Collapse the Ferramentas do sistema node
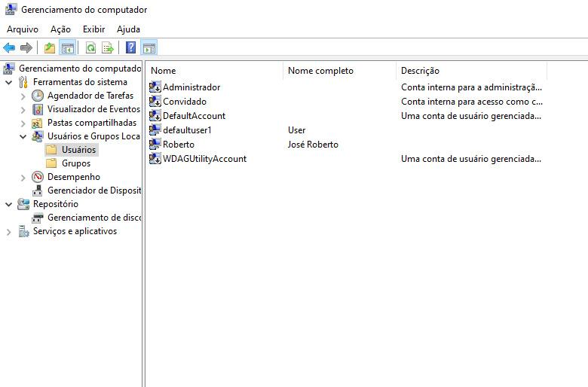This screenshot has width=588, height=387. pyautogui.click(x=8, y=82)
